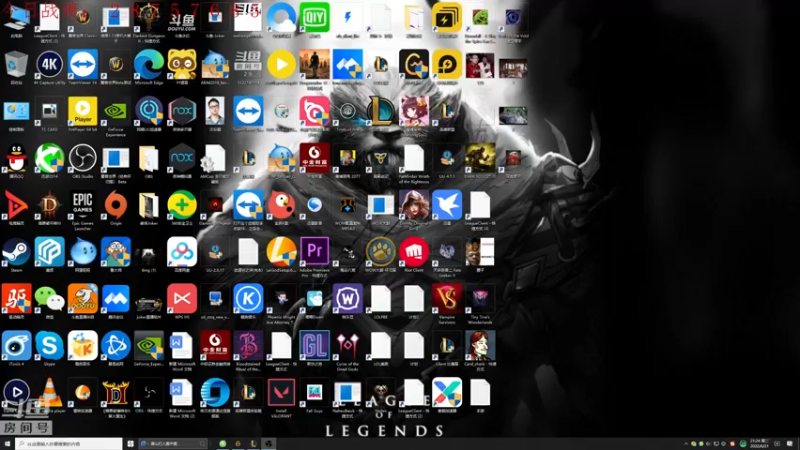
Task: Open the purple GL icon
Action: click(x=314, y=346)
